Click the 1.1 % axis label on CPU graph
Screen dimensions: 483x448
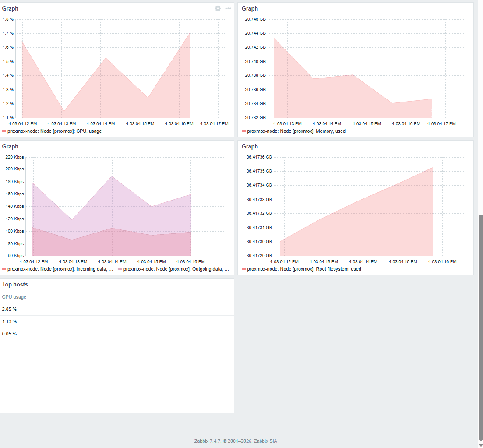tap(8, 118)
